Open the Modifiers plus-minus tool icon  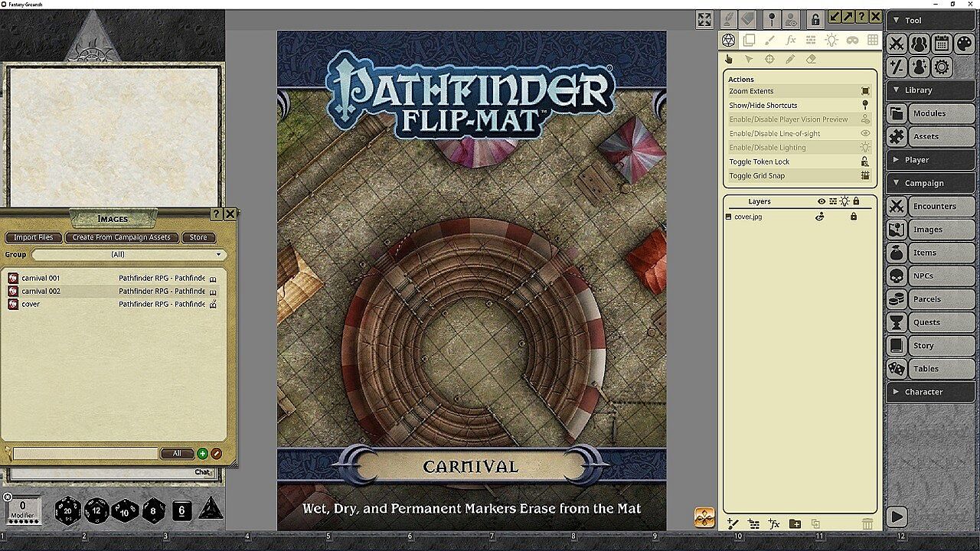click(897, 67)
